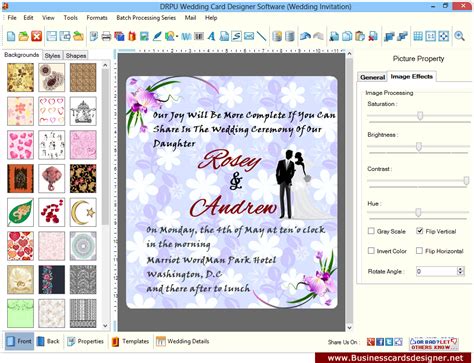Select the Barcode tool icon
The height and width of the screenshot is (363, 474).
coord(199,36)
